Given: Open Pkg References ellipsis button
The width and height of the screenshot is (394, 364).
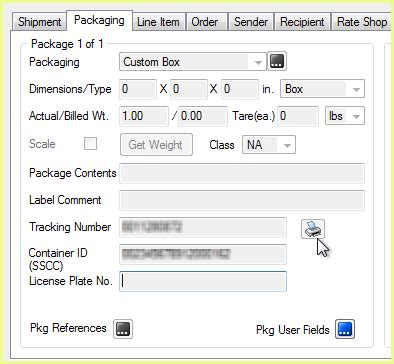Looking at the screenshot, I should pyautogui.click(x=123, y=329).
